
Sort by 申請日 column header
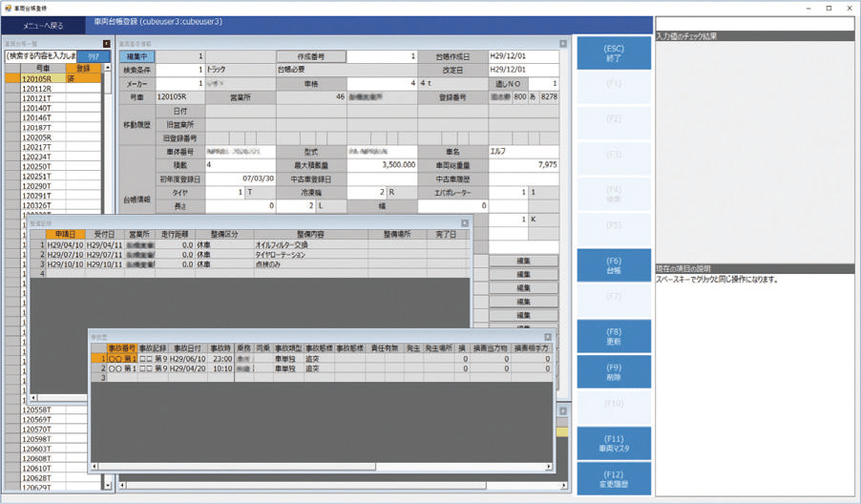pos(65,234)
